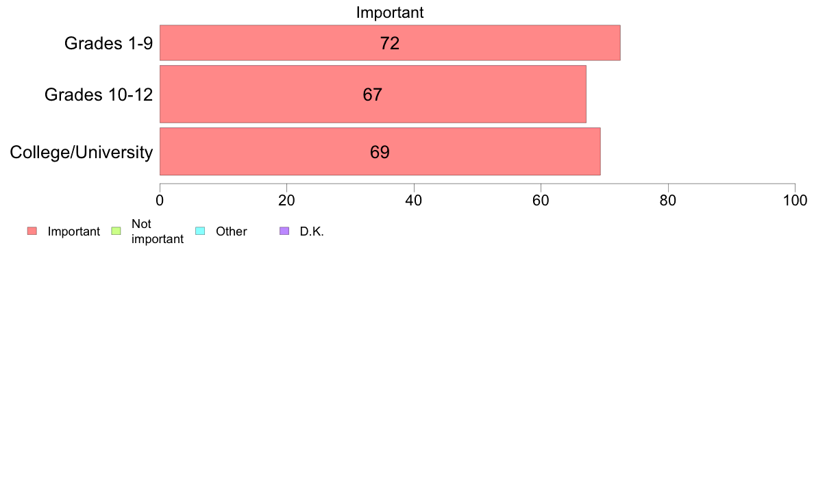Click the Important chart title
The width and height of the screenshot is (814, 504).
[x=390, y=12]
